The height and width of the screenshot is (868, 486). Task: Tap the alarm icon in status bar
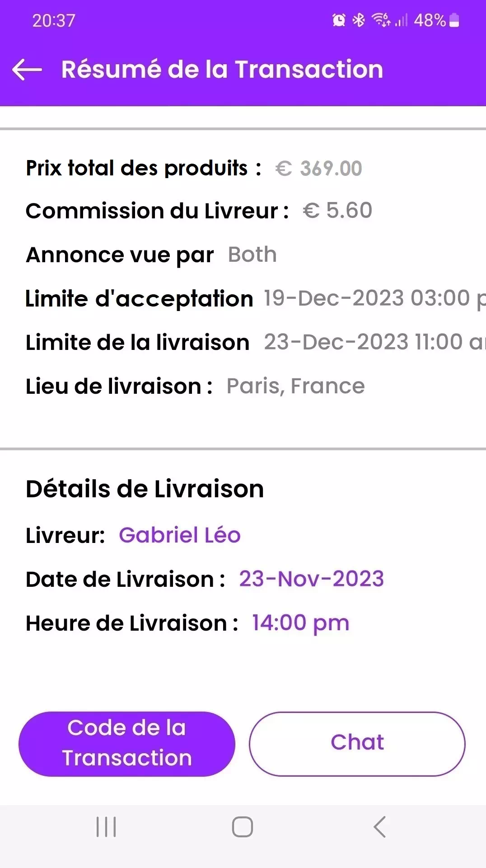[339, 20]
